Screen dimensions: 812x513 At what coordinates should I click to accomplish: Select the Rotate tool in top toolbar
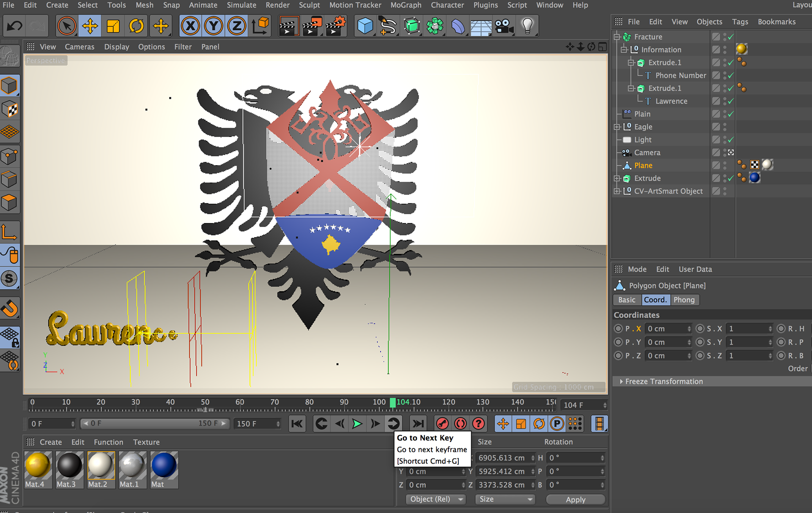pos(136,26)
